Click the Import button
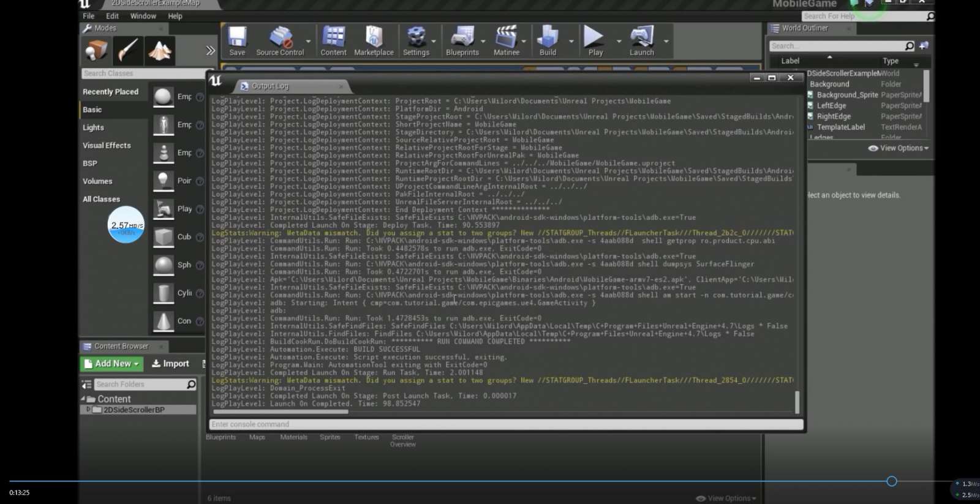 [x=170, y=364]
